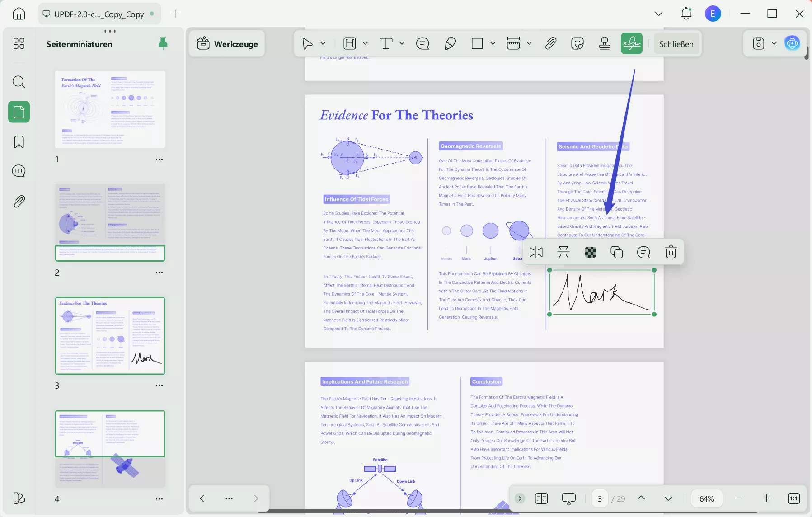Screen dimensions: 812x517
Task: Expand the text tool options
Action: pyautogui.click(x=402, y=44)
